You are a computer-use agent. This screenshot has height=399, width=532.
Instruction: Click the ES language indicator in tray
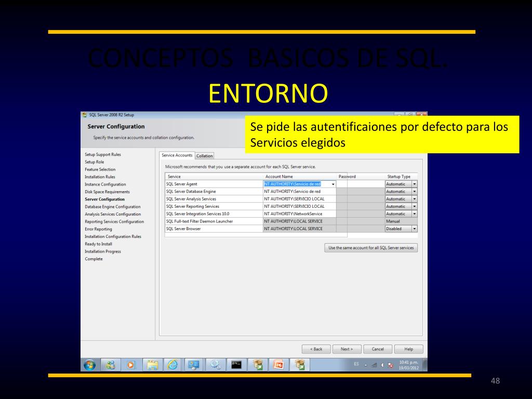[x=356, y=364]
